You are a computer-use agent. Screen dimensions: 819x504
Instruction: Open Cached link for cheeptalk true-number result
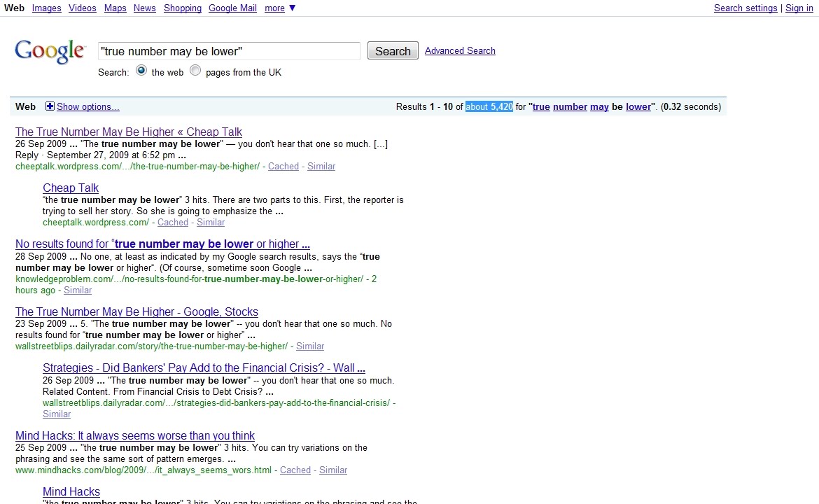(x=283, y=166)
